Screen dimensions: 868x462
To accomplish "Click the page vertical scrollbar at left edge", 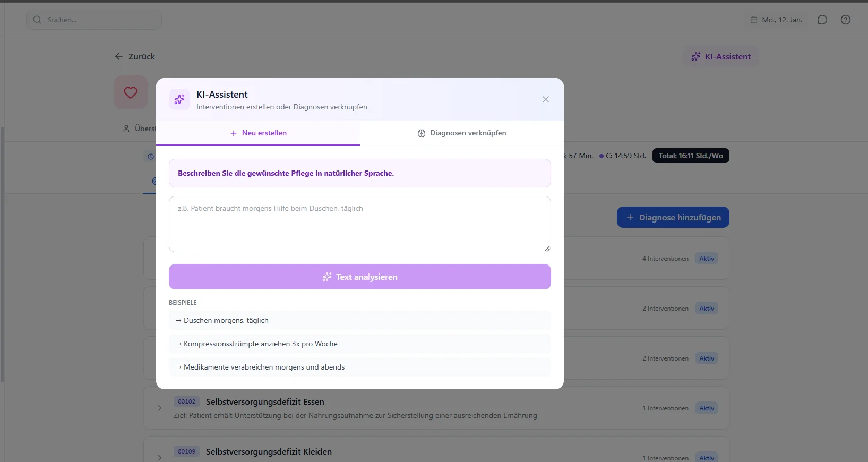I will point(3,255).
